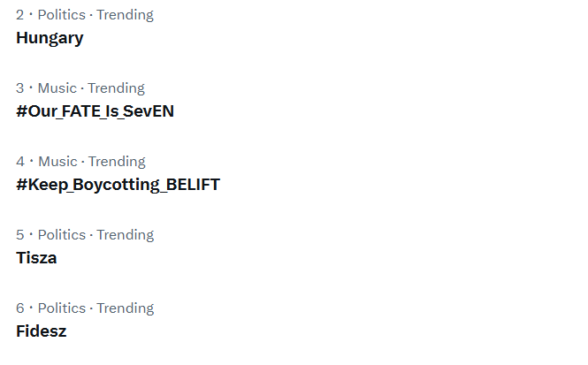This screenshot has height=365, width=588.
Task: Open the #Our_FATE_Is_SevEN hashtag trend
Action: pyautogui.click(x=95, y=111)
